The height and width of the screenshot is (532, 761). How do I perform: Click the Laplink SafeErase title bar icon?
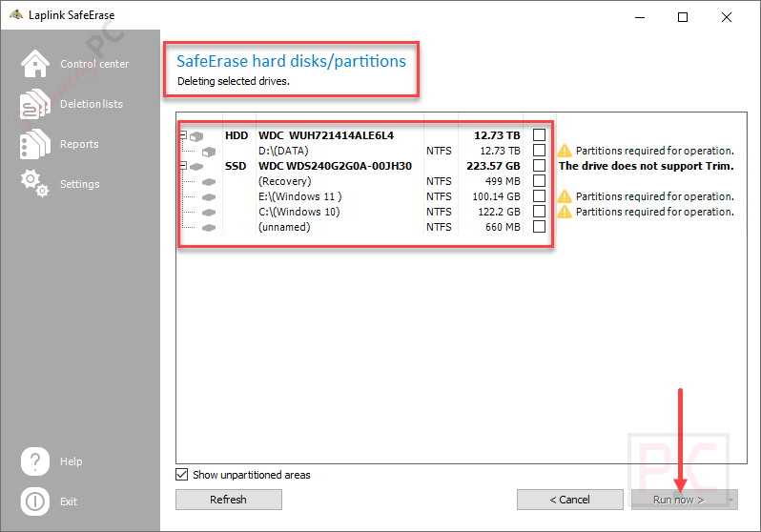[16, 14]
